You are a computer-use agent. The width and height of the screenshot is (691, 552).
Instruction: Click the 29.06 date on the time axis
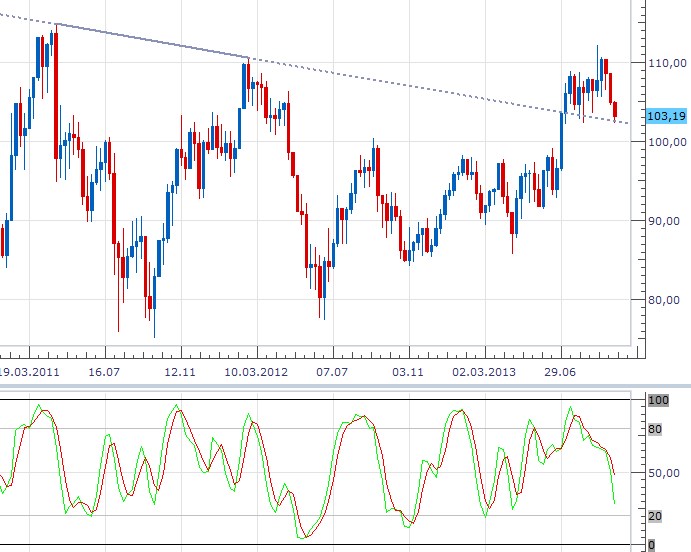(x=560, y=371)
